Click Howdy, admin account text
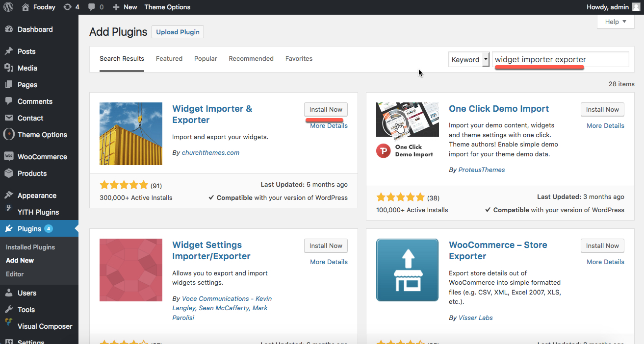 [x=607, y=7]
